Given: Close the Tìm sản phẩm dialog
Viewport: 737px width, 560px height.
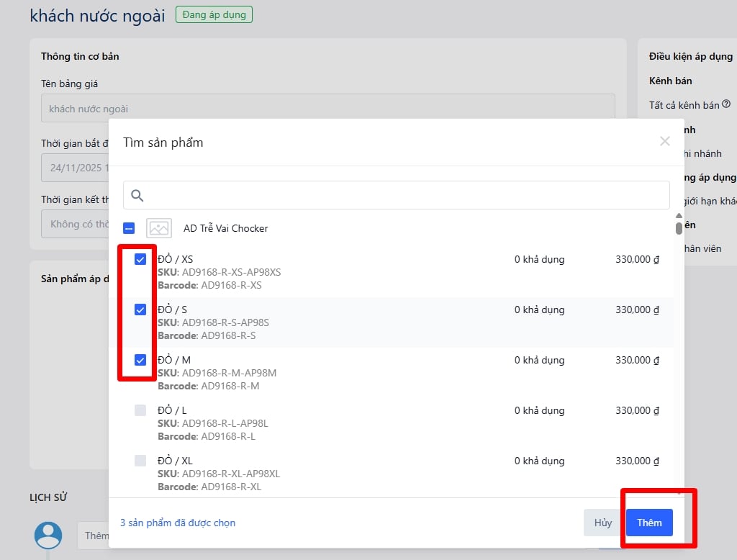Looking at the screenshot, I should tap(664, 142).
